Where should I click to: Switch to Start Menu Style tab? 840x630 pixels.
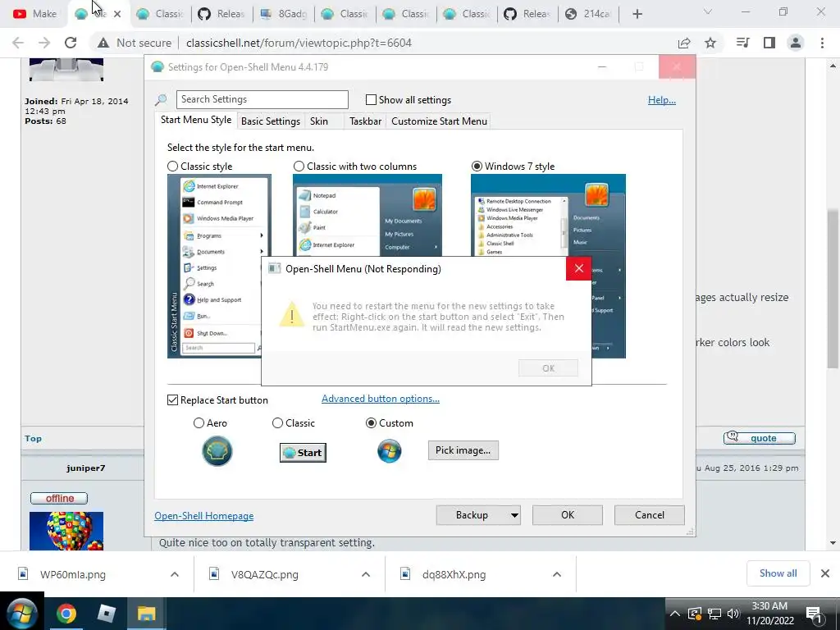196,120
